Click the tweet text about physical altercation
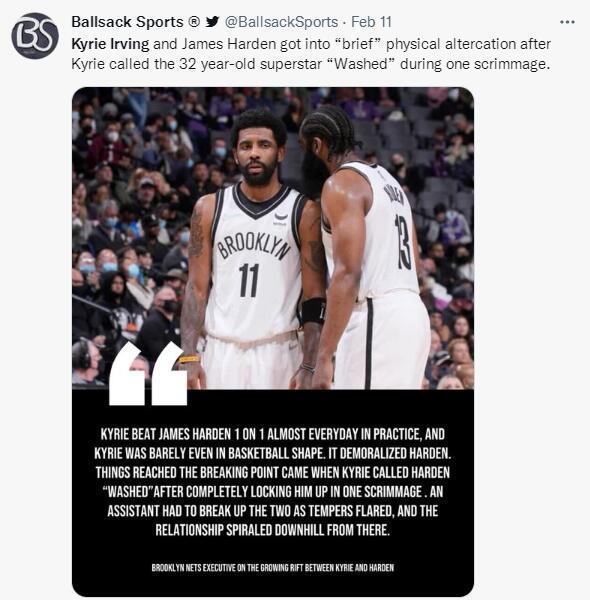Image resolution: width=590 pixels, height=600 pixels. point(311,54)
